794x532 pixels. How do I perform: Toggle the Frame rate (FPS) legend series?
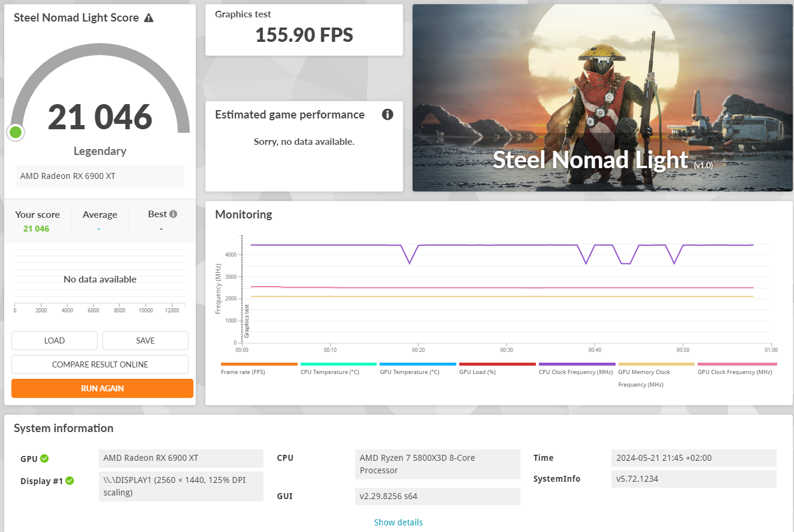tap(259, 368)
